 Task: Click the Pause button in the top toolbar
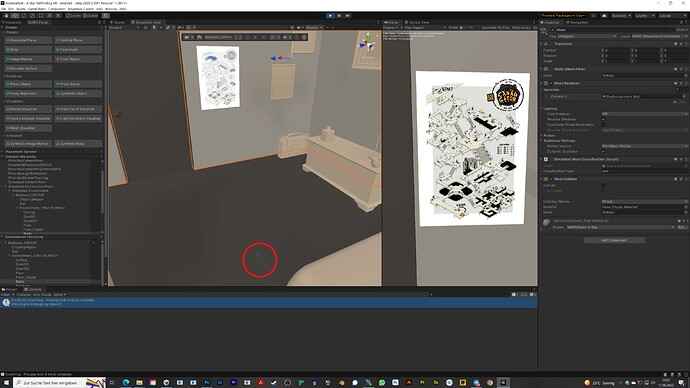(339, 15)
